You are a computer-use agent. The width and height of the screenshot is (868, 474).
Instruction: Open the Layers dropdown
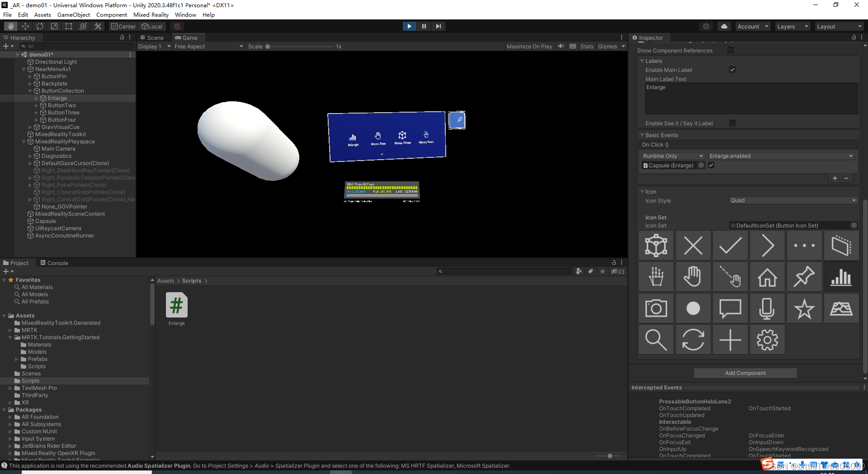793,26
